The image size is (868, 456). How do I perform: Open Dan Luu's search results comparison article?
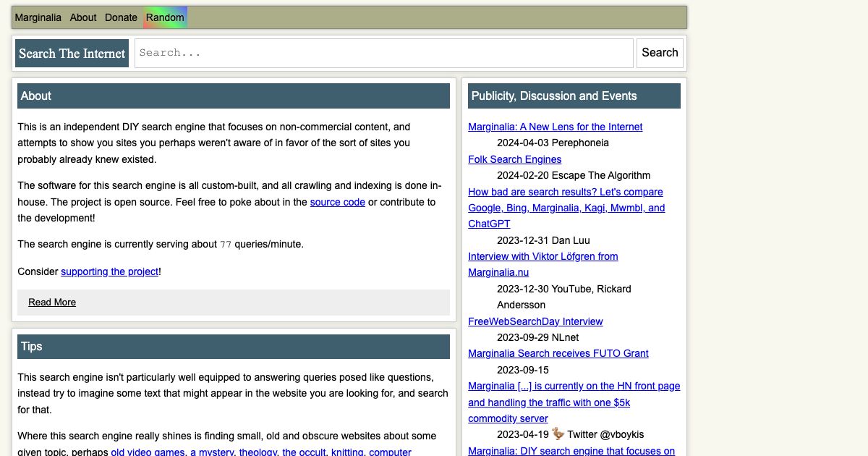(566, 208)
